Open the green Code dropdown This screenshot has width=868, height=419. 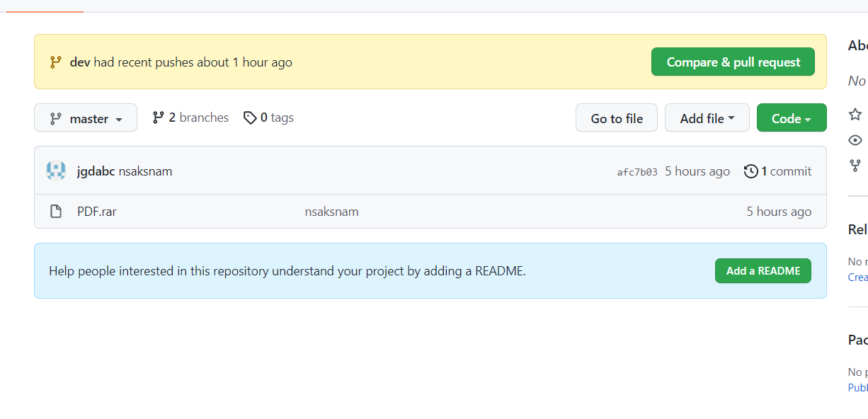pyautogui.click(x=792, y=118)
